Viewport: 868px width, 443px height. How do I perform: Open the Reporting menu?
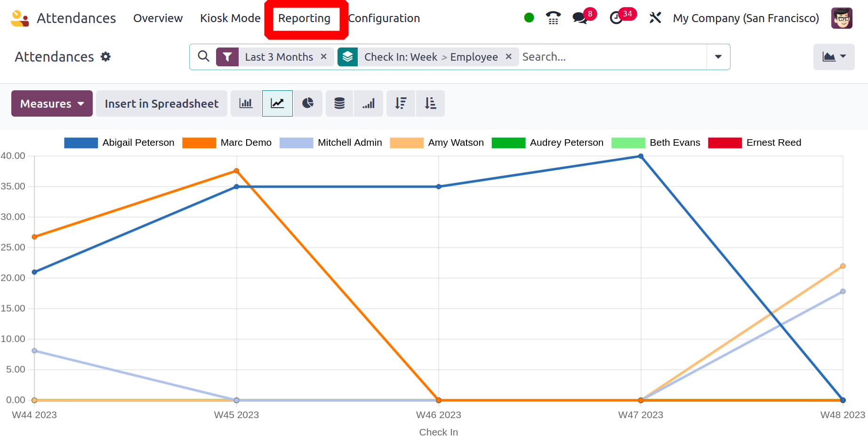(304, 18)
